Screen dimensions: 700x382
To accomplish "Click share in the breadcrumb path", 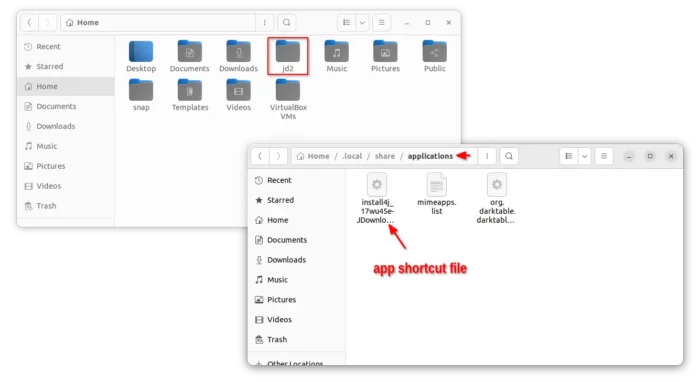I will [x=385, y=156].
